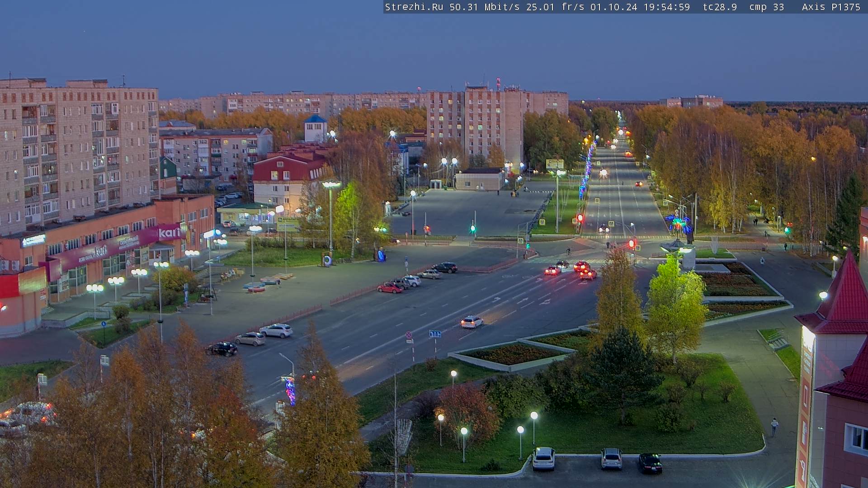Click the tc28.9 overlay value

(720, 7)
